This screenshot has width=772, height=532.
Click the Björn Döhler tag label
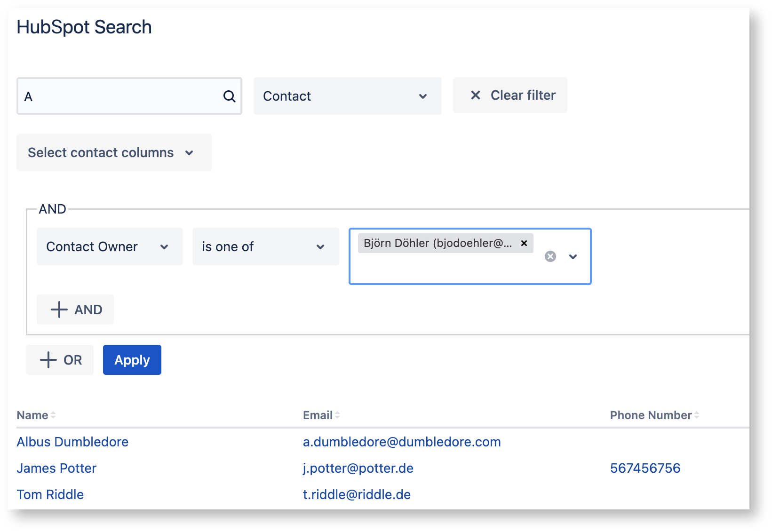(x=438, y=243)
